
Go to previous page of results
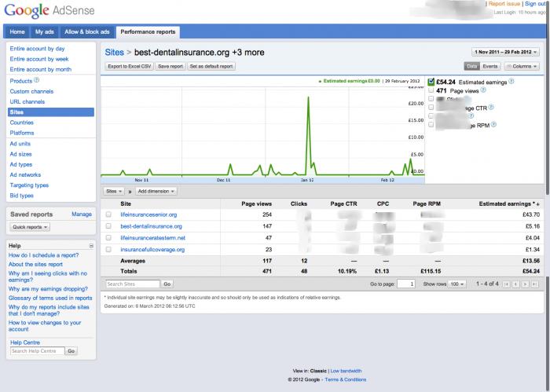coord(515,284)
